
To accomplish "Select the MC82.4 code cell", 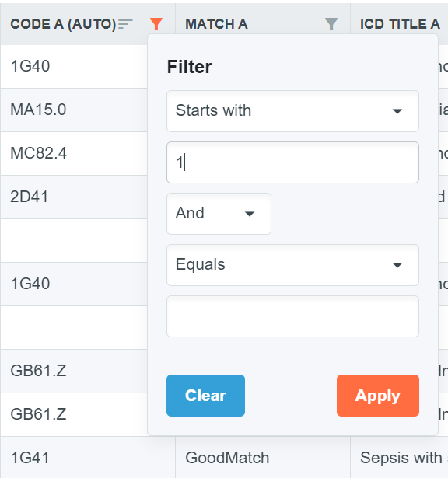I will [x=38, y=153].
